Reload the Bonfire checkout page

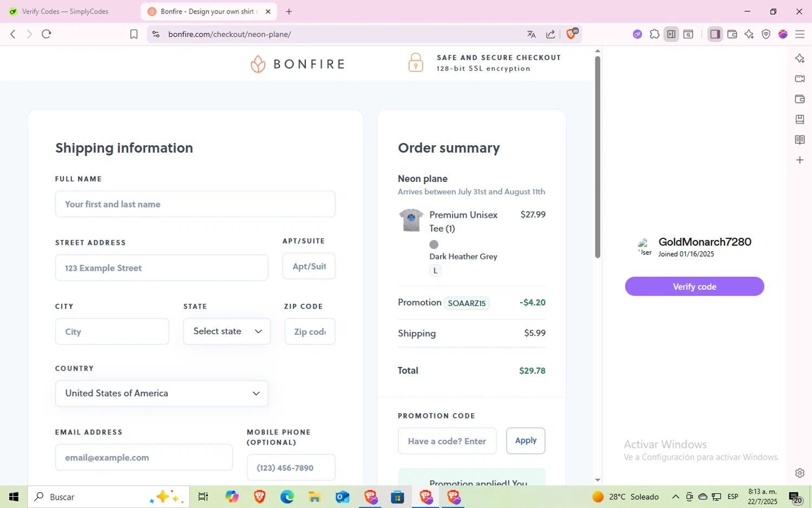(x=47, y=34)
